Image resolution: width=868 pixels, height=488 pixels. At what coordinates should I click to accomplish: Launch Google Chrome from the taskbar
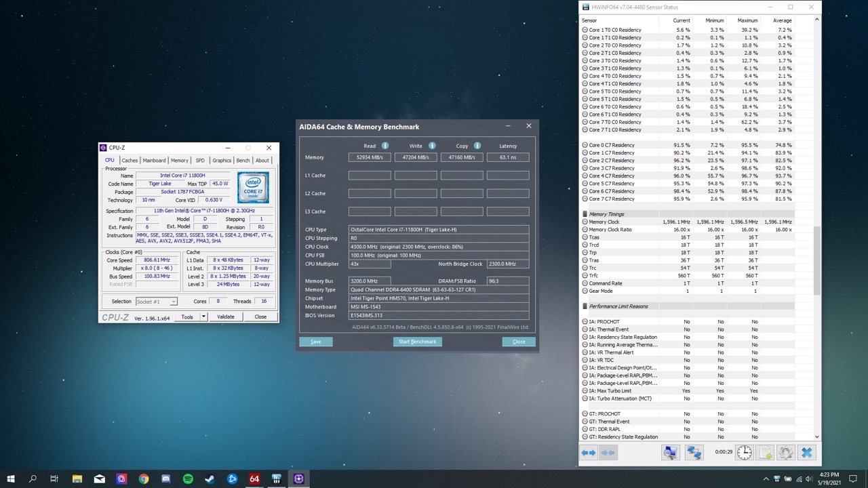(144, 479)
